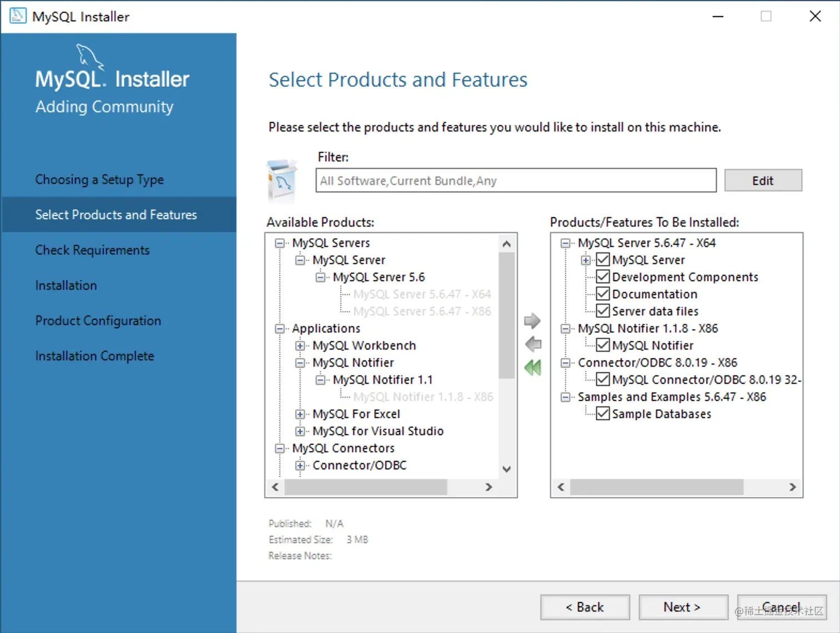Image resolution: width=840 pixels, height=633 pixels.
Task: Click the MySQL Installer title bar icon
Action: click(x=18, y=16)
